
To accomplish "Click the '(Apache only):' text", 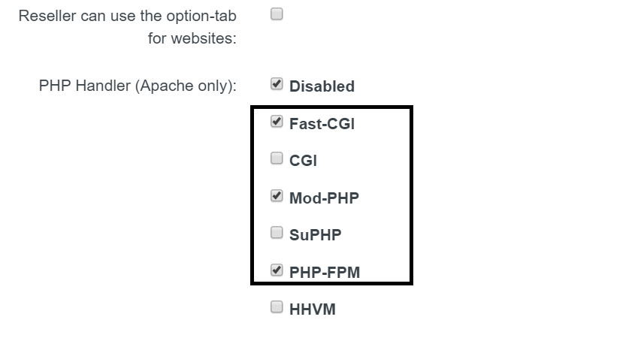I will pyautogui.click(x=186, y=86).
